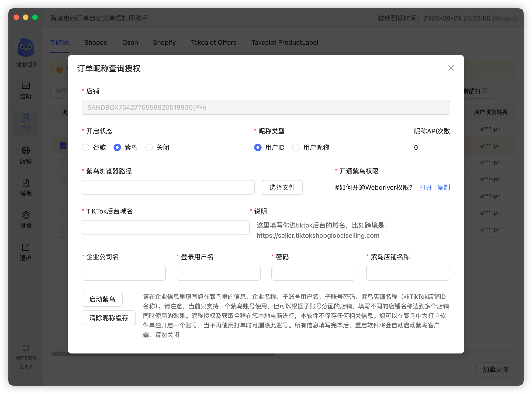Click the 软件到期时间 expiry date text

coord(447,18)
